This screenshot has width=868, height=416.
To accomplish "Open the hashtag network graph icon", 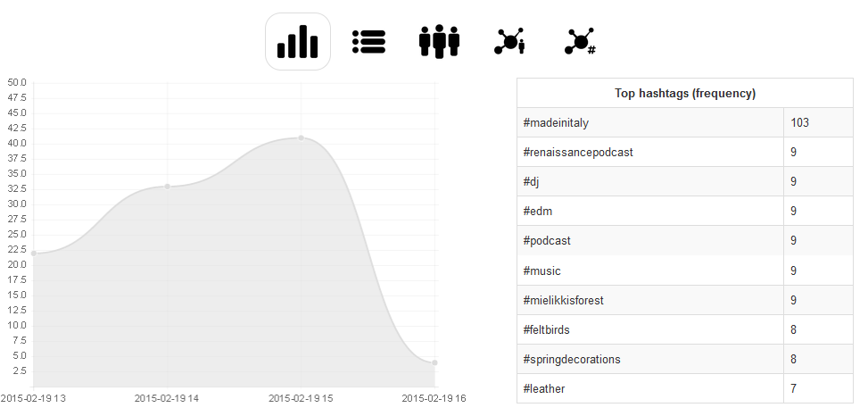I will click(580, 41).
